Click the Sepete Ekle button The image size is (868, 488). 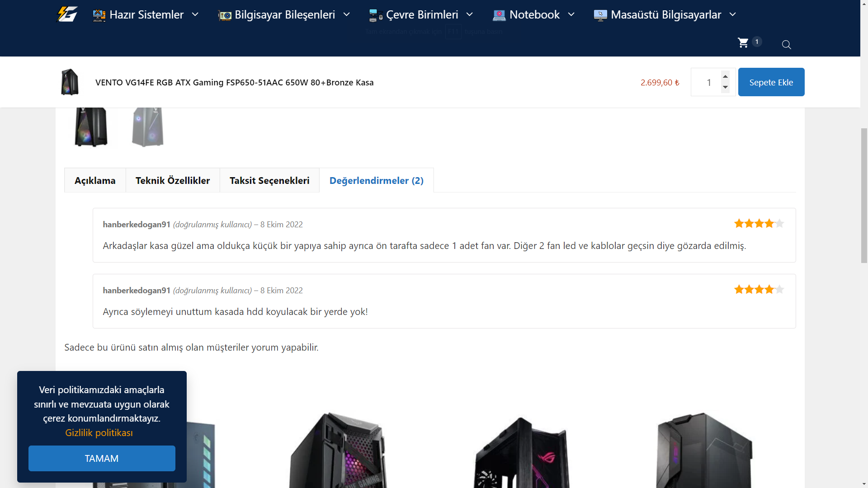(771, 82)
